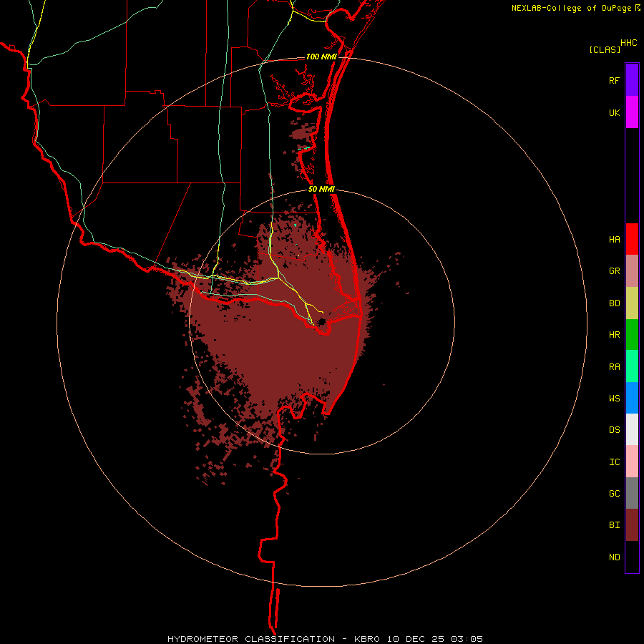The width and height of the screenshot is (644, 644).
Task: Click the BI legend label
Action: click(x=614, y=525)
